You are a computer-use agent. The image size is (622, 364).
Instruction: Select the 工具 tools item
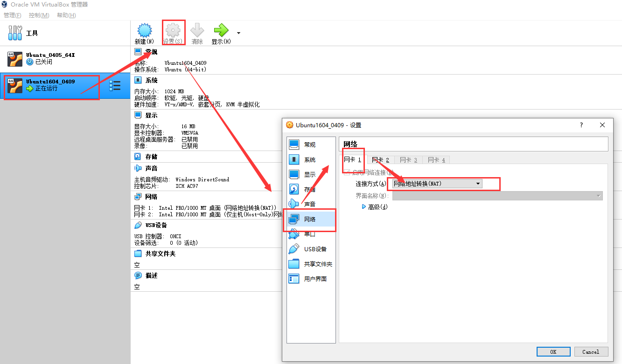[x=65, y=33]
